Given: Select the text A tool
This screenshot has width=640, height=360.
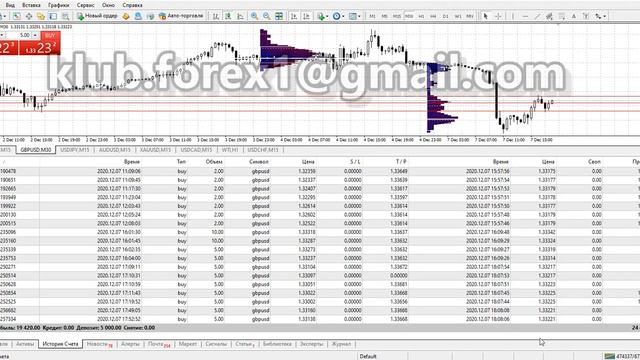Looking at the screenshot, I should tap(573, 16).
